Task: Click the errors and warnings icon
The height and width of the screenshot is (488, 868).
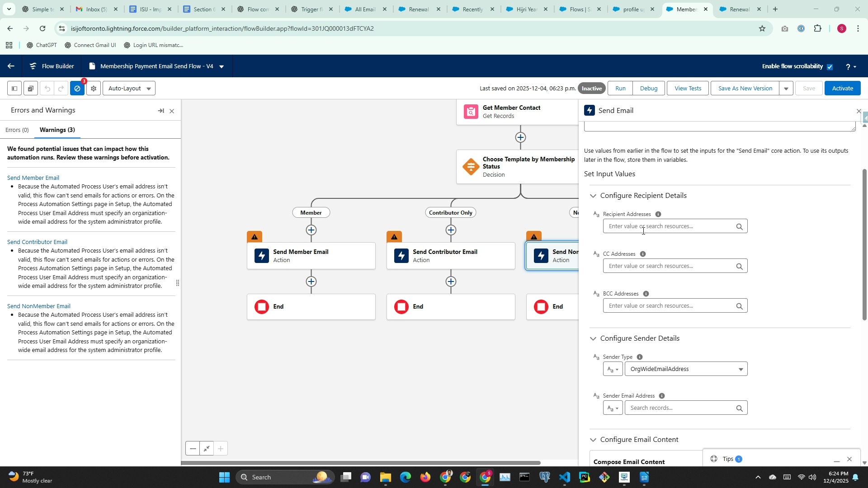Action: (77, 89)
